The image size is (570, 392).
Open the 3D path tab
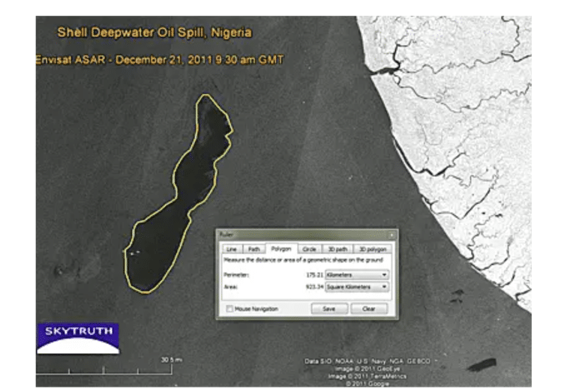point(337,250)
